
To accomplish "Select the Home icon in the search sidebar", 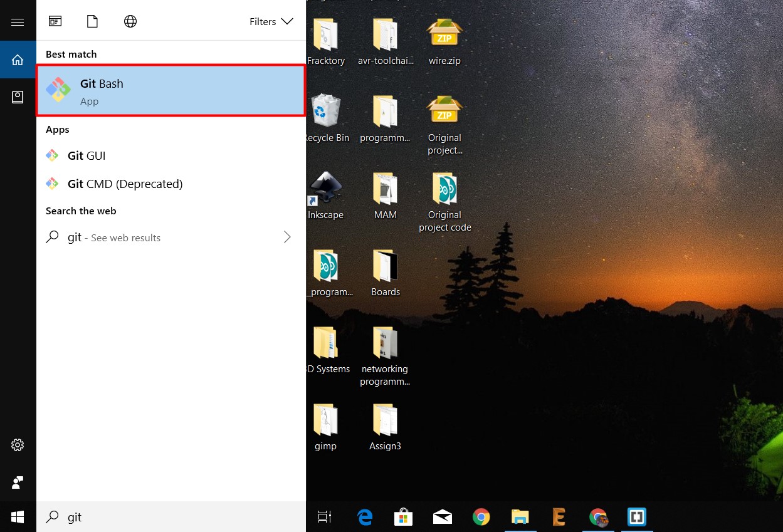I will point(18,60).
